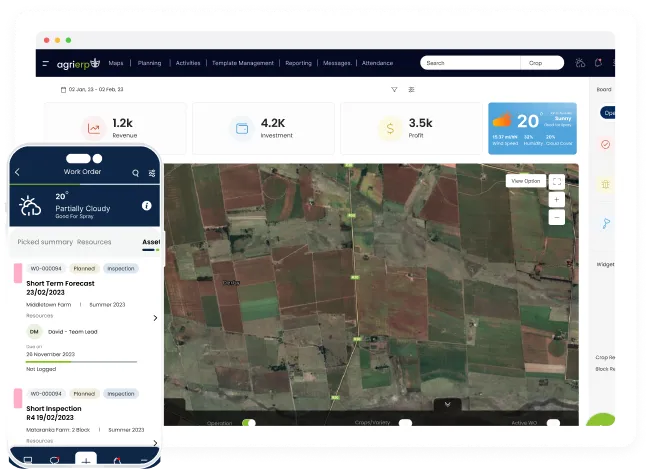
Task: Click the Revenue chart icon
Action: (x=94, y=129)
